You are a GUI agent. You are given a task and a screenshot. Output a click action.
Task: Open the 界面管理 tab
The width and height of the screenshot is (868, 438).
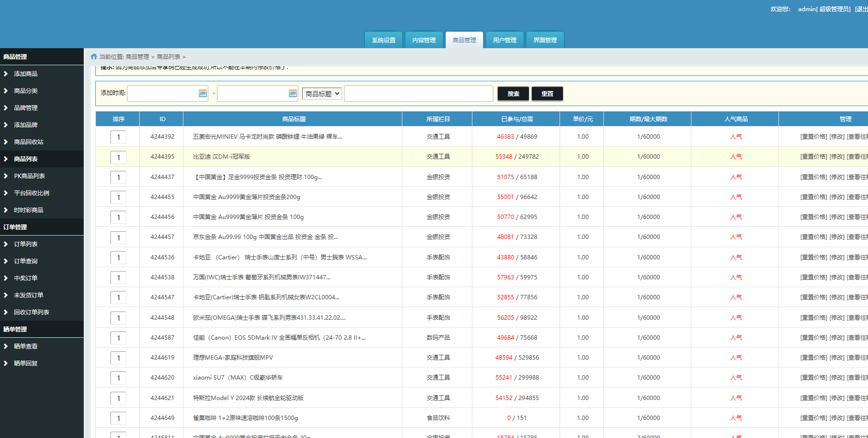(545, 40)
